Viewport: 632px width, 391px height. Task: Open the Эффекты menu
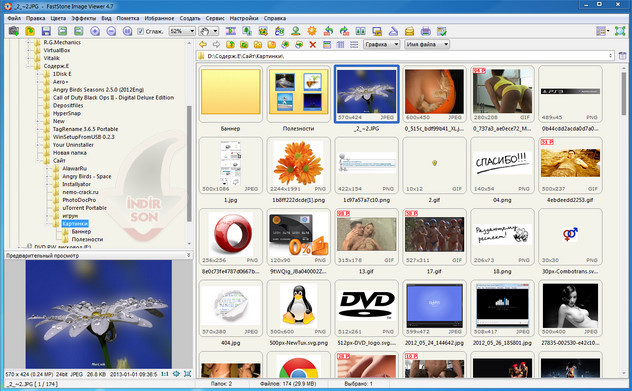pyautogui.click(x=83, y=18)
